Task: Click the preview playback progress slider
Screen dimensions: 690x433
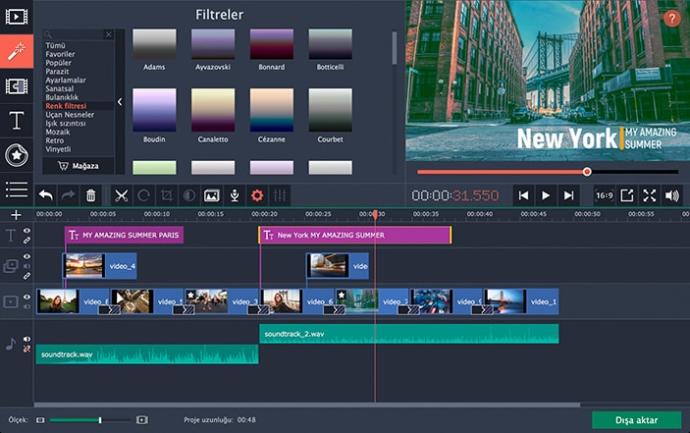Action: (548, 172)
